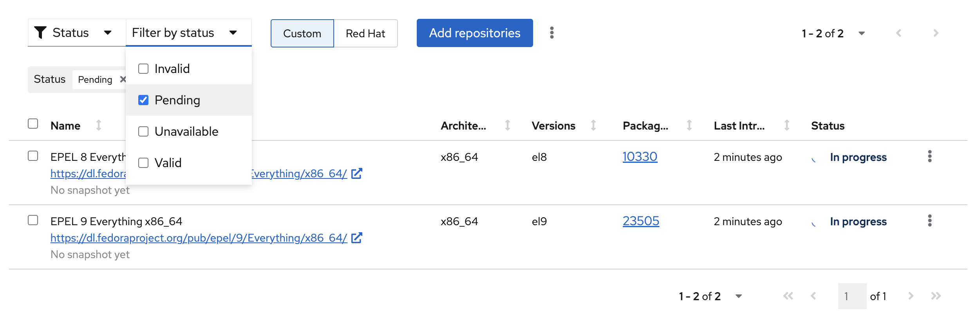Sort by the Versions column
Image resolution: width=980 pixels, height=335 pixels.
(593, 126)
